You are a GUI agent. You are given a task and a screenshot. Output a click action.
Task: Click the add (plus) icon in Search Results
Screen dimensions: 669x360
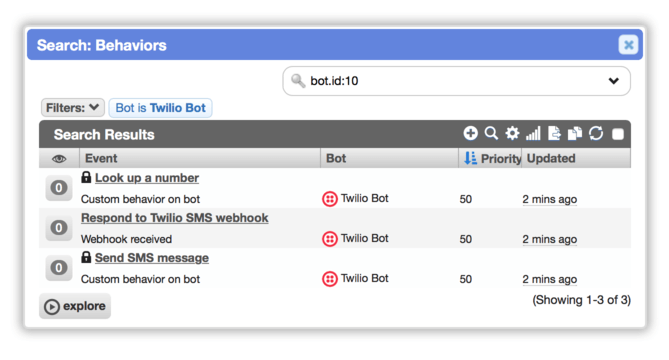470,134
